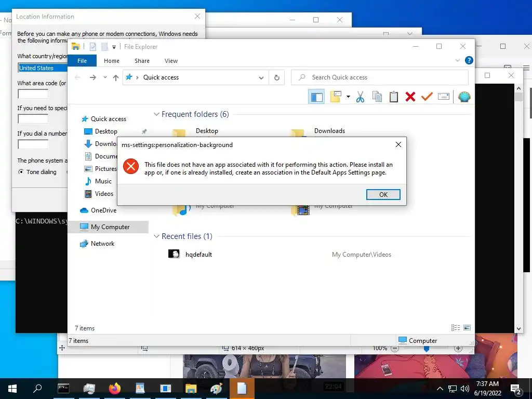The width and height of the screenshot is (532, 399).
Task: Expand the ribbon with the chevron
Action: 457,60
